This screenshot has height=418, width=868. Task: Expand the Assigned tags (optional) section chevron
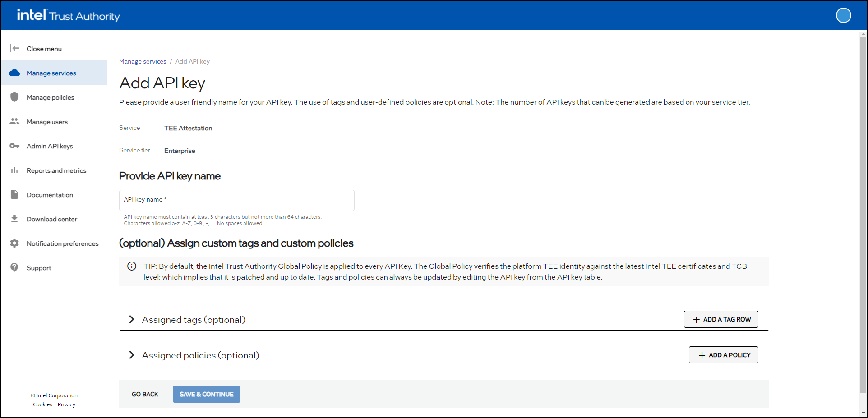pos(131,319)
